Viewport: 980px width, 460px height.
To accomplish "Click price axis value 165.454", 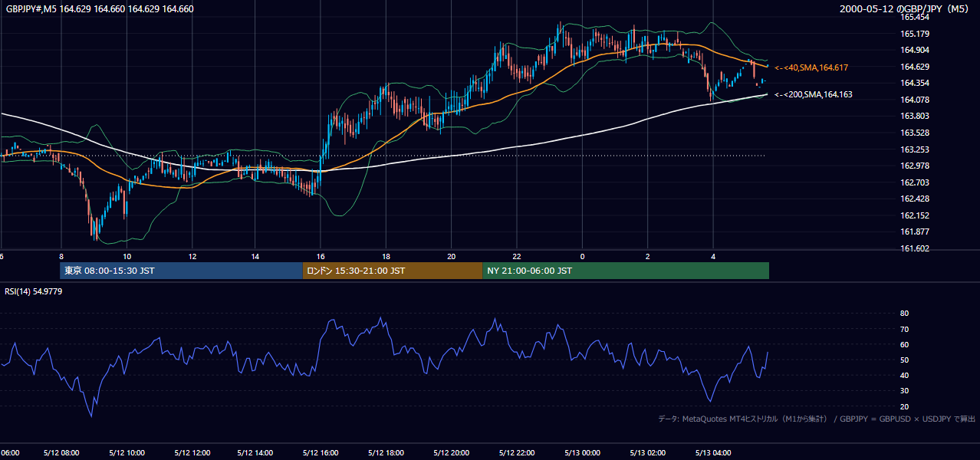I will pos(915,17).
